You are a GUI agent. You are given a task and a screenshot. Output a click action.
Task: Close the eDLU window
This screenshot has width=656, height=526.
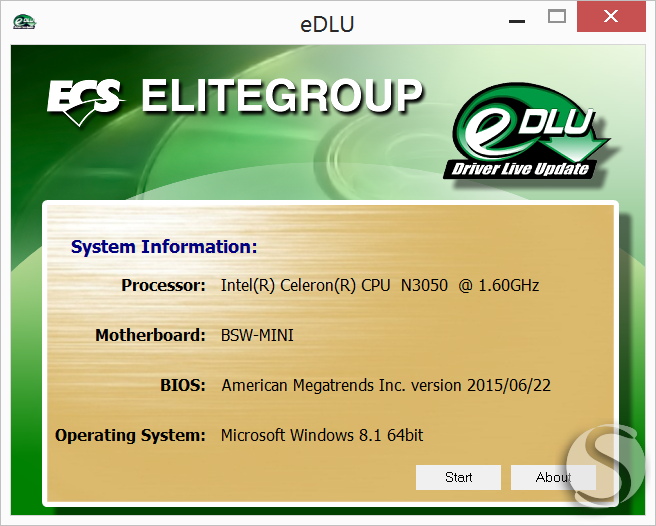(x=611, y=17)
